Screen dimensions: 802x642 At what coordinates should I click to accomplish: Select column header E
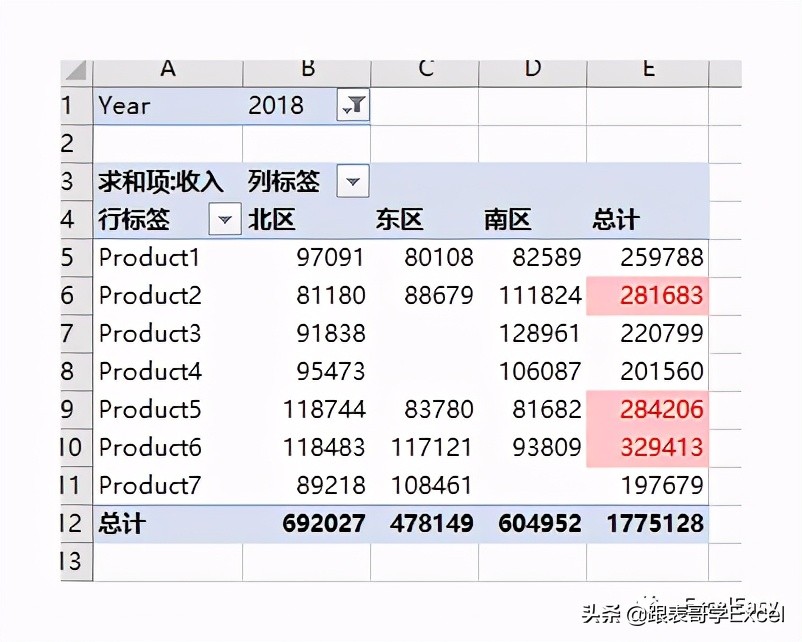(648, 70)
